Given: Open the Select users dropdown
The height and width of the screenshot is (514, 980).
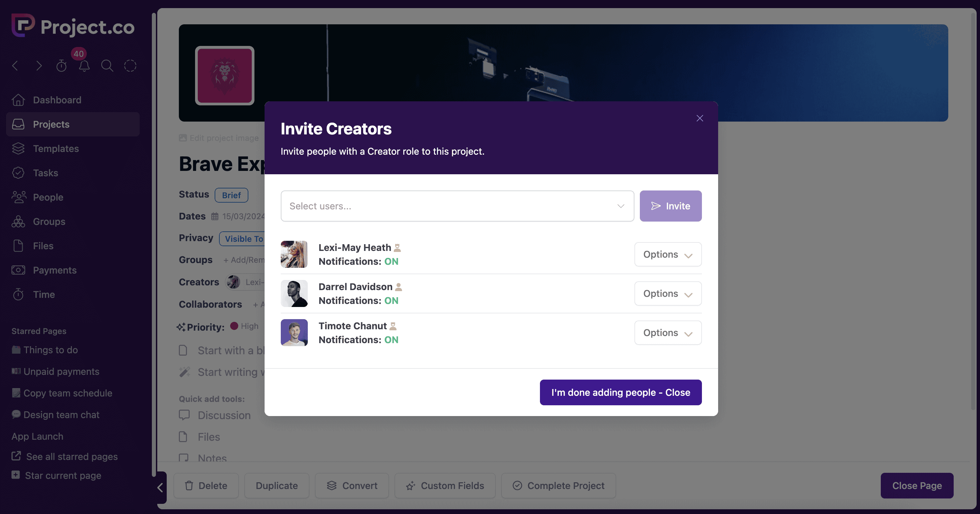Looking at the screenshot, I should click(x=457, y=206).
